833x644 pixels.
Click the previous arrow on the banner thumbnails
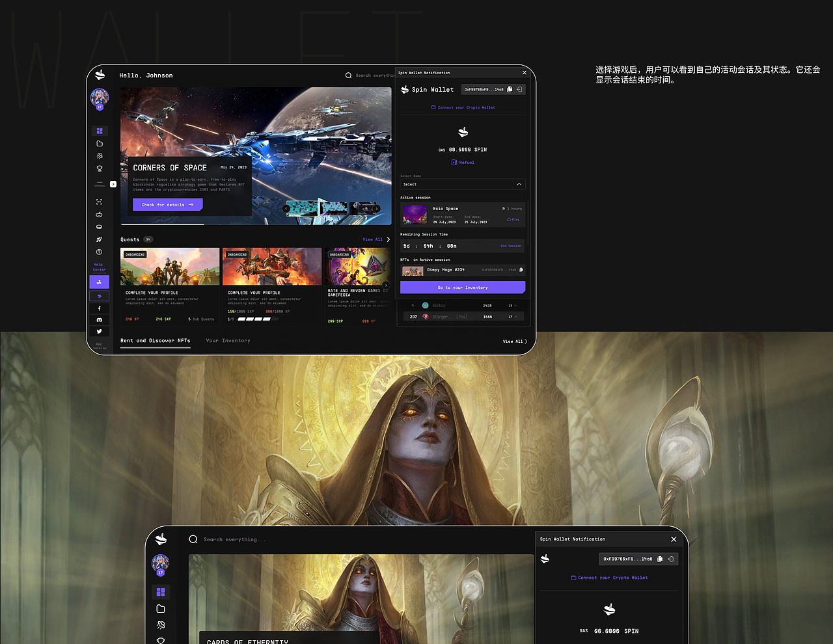click(x=286, y=209)
